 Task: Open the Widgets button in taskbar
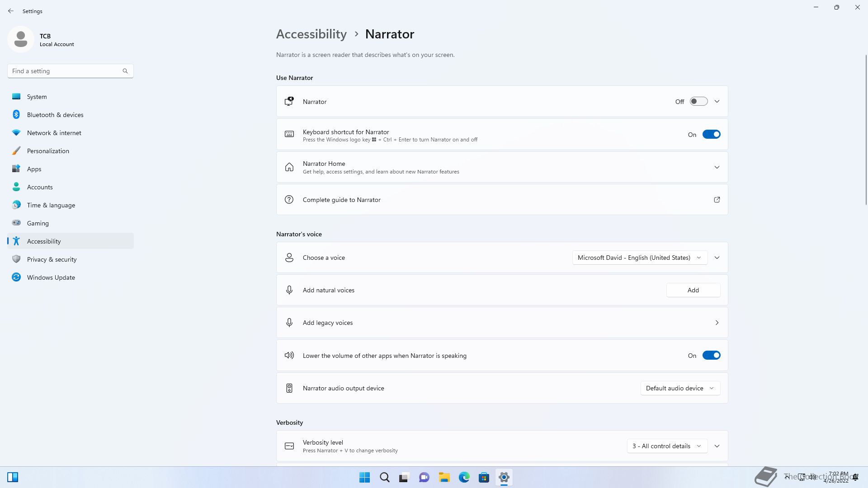(13, 477)
